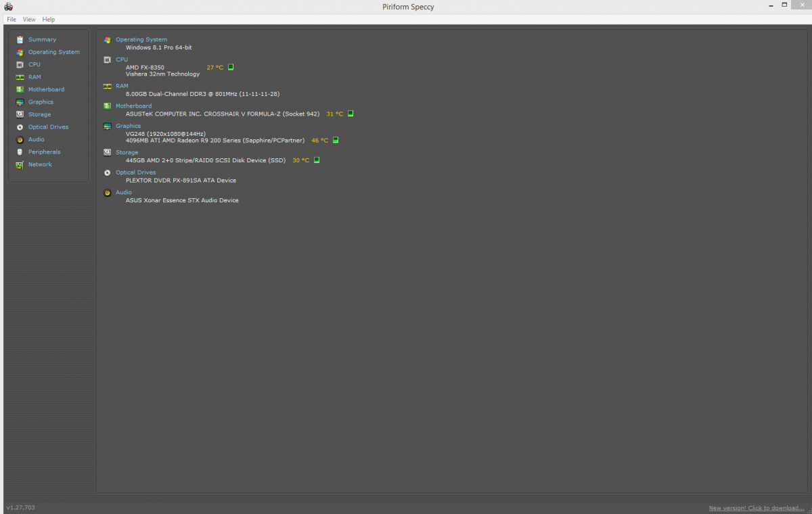Image resolution: width=812 pixels, height=514 pixels.
Task: Click the RAM heading link in main panel
Action: pyautogui.click(x=122, y=86)
